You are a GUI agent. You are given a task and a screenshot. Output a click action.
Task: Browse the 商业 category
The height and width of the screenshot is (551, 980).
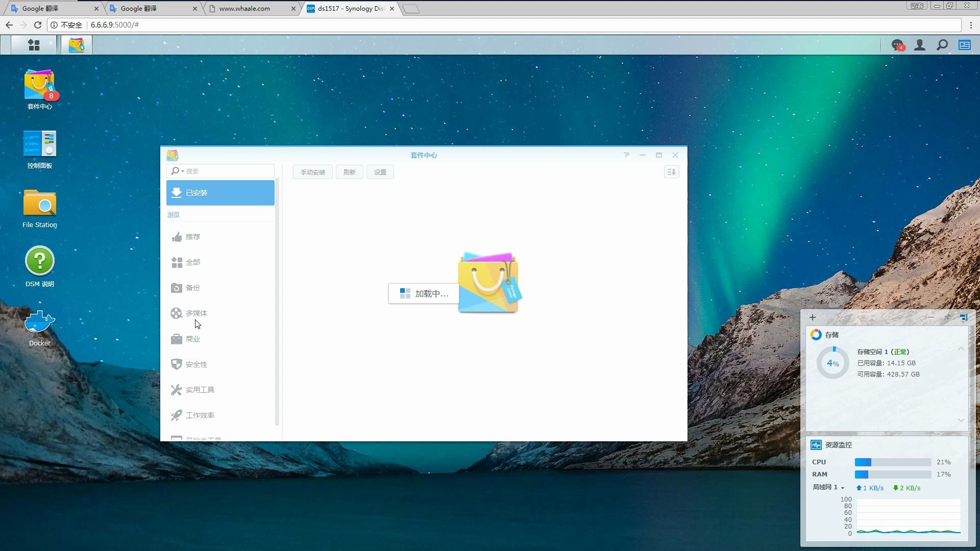tap(220, 339)
